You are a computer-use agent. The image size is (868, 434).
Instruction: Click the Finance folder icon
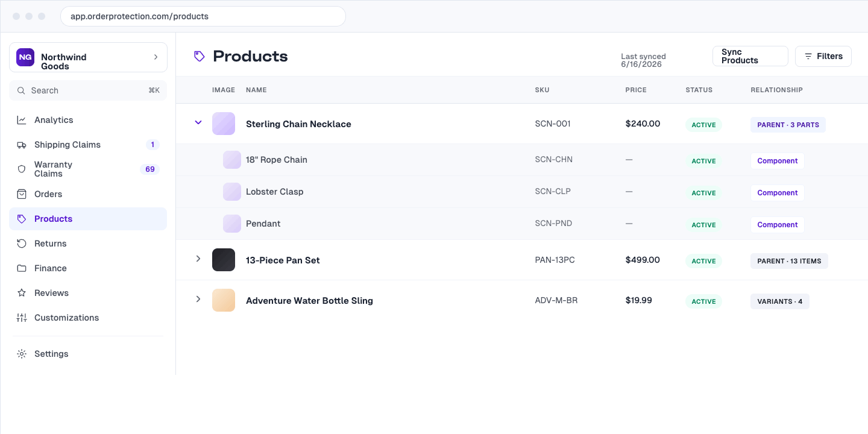(22, 268)
